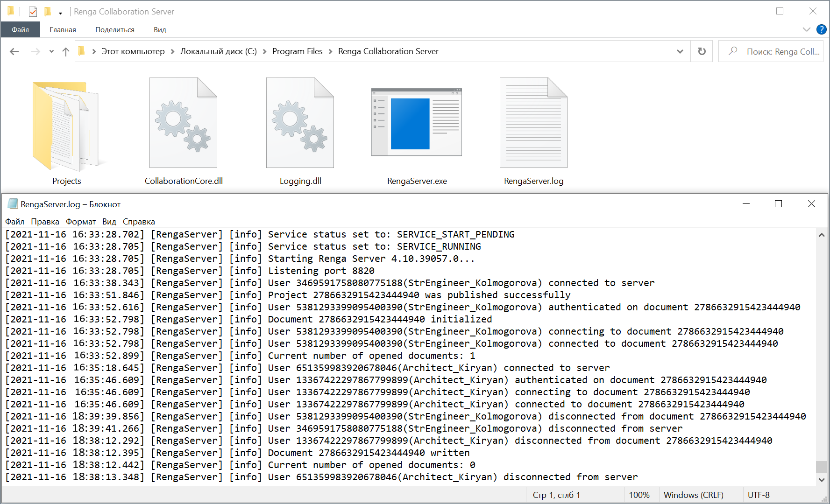
Task: Click Notepad's scrollbar up arrow
Action: click(x=821, y=235)
